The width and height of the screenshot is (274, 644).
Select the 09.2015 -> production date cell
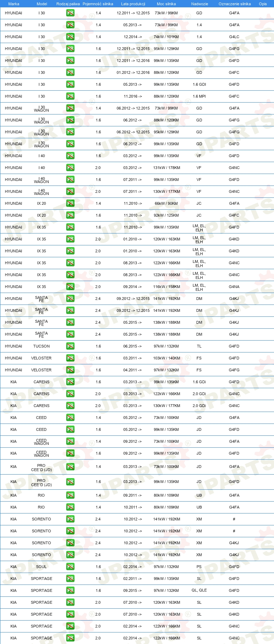[x=132, y=590]
